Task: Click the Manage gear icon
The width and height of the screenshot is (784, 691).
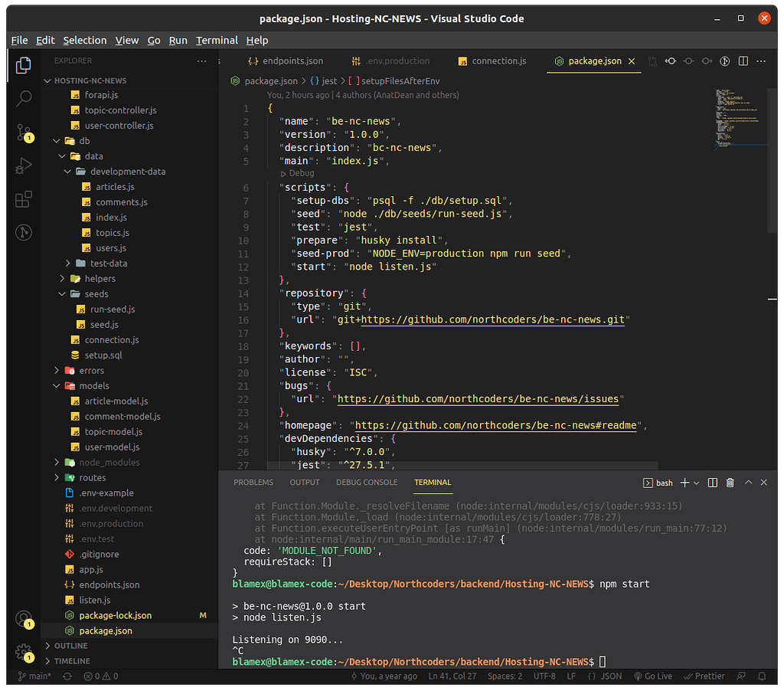Action: tap(24, 652)
